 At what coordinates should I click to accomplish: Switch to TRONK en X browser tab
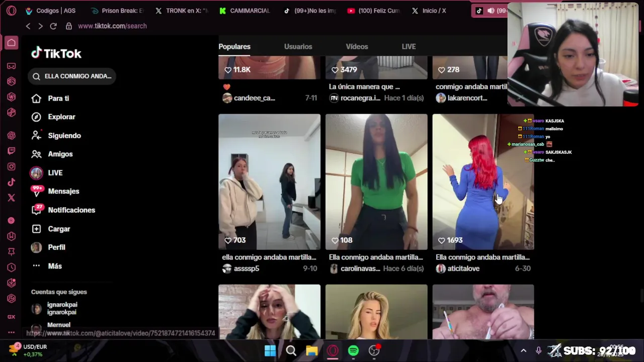(x=182, y=11)
